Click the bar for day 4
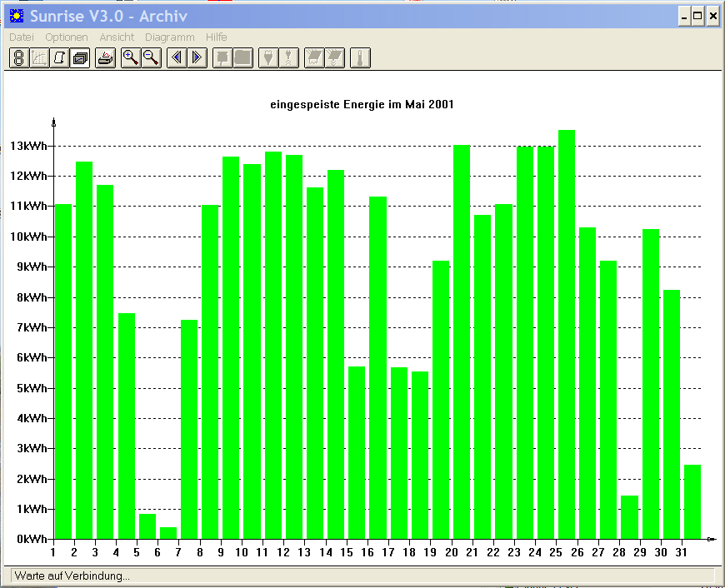 (127, 426)
